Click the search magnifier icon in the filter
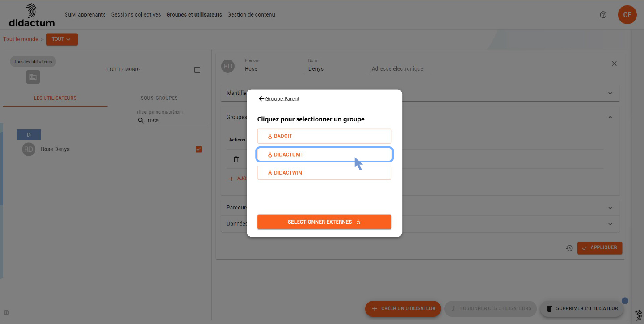The height and width of the screenshot is (324, 644). point(141,120)
